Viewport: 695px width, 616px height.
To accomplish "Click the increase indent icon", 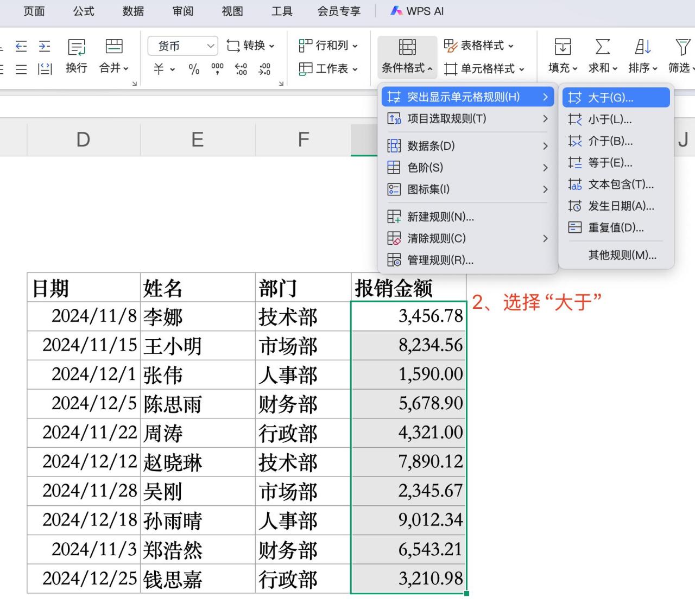I will point(45,46).
